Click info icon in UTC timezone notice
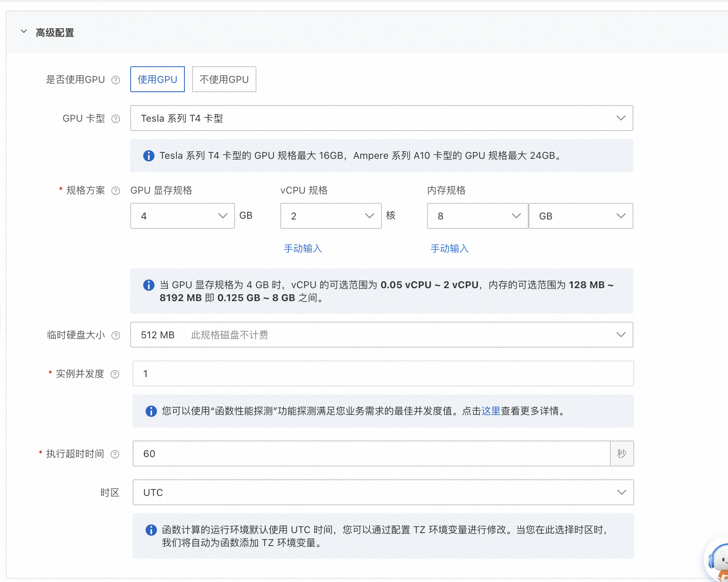Viewport: 728px width, 582px height. pos(151,530)
